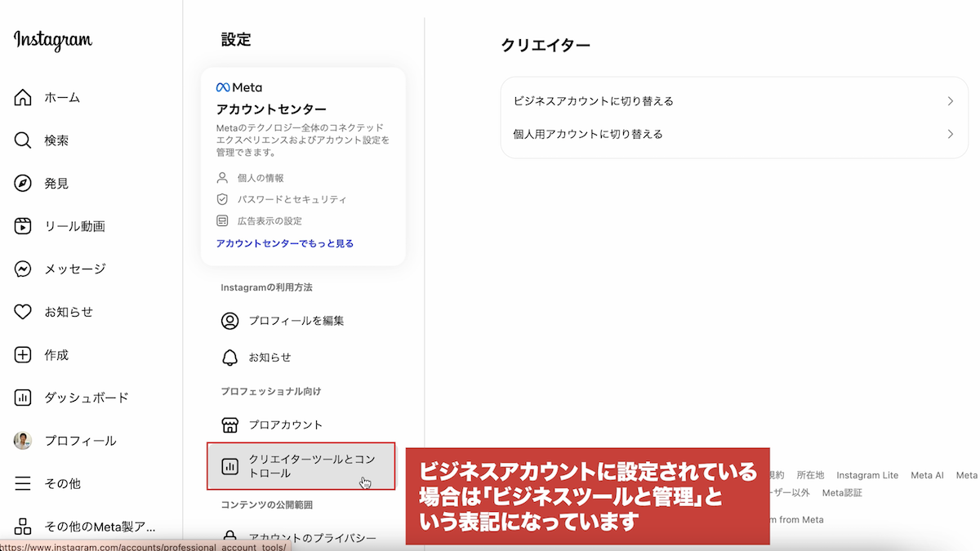Open the Instagram Lite footer link
Image resolution: width=980 pixels, height=551 pixels.
pos(866,475)
